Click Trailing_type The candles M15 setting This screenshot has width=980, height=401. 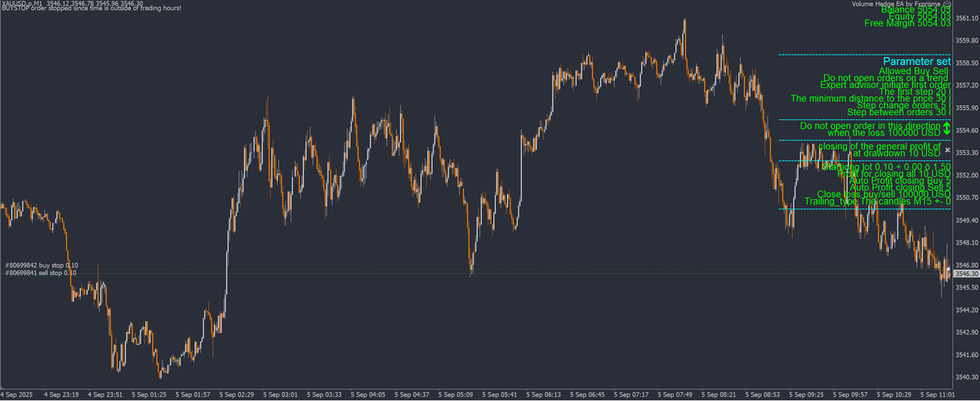pyautogui.click(x=877, y=201)
